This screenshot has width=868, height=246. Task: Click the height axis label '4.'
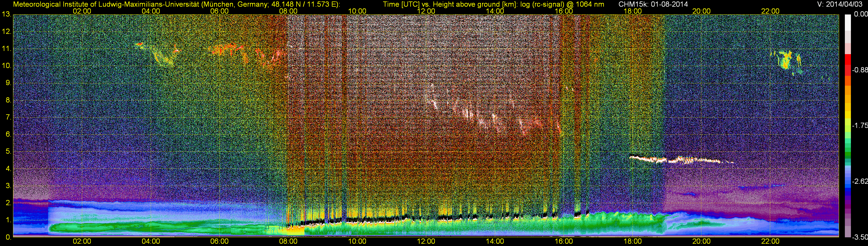tap(9, 168)
